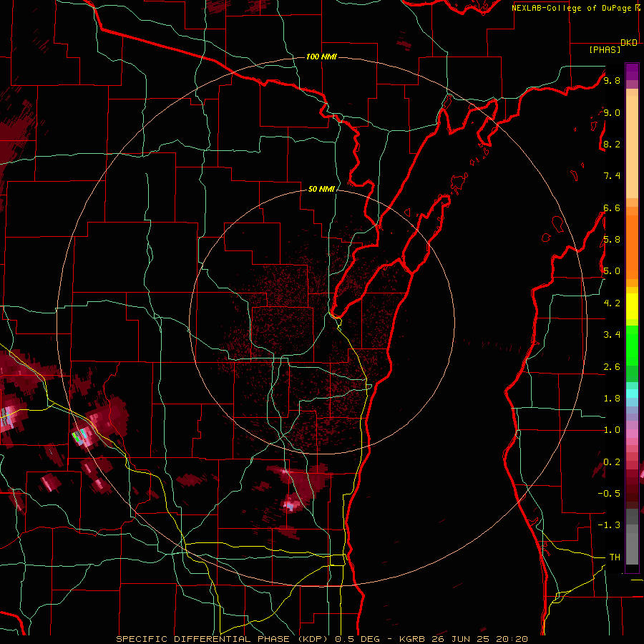Click the 5.8 scale value

point(612,240)
